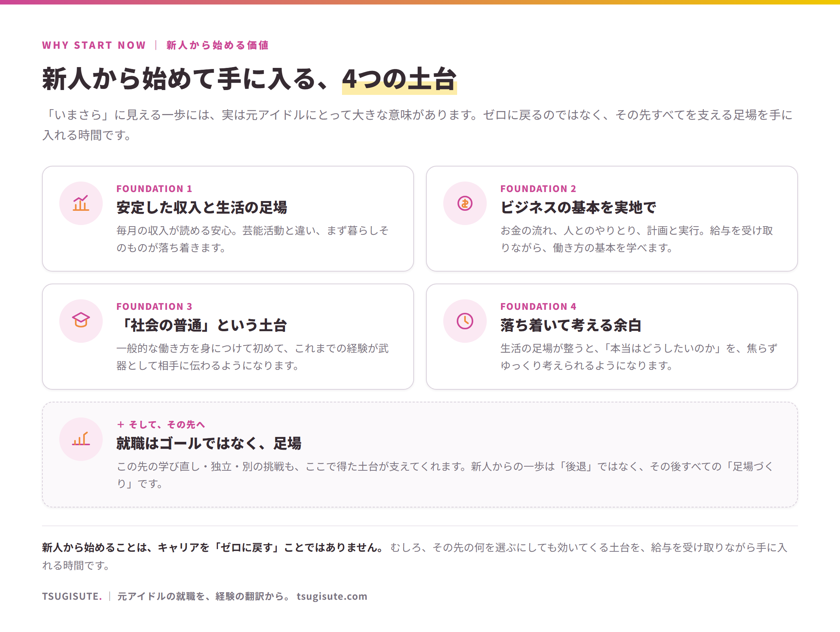Click the FOUNDATION 4 label
The image size is (840, 632).
pyautogui.click(x=538, y=306)
